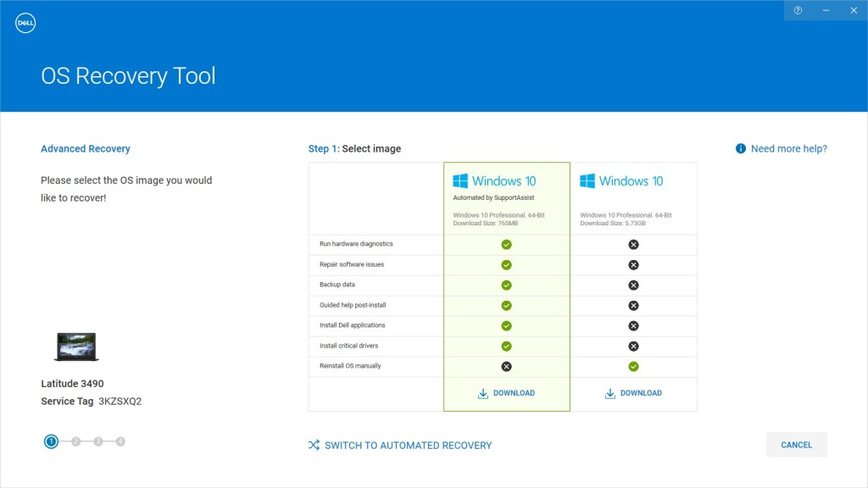Click Windows logo in the right image column
This screenshot has width=868, height=488.
click(587, 180)
